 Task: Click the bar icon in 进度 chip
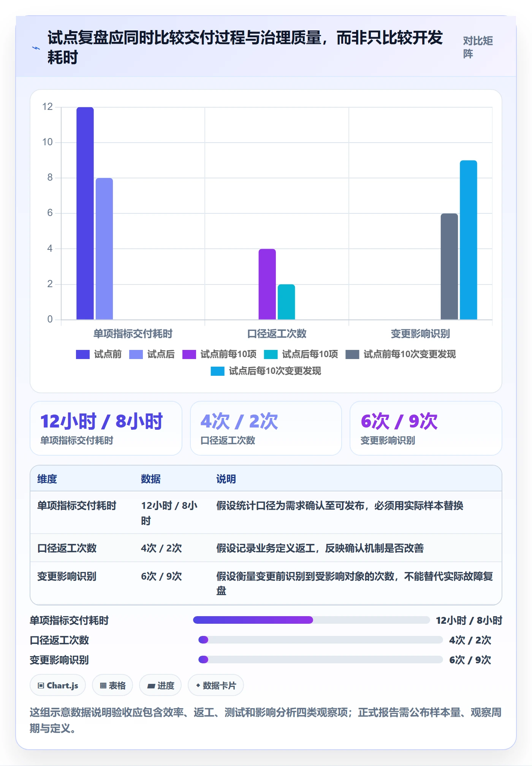(151, 686)
